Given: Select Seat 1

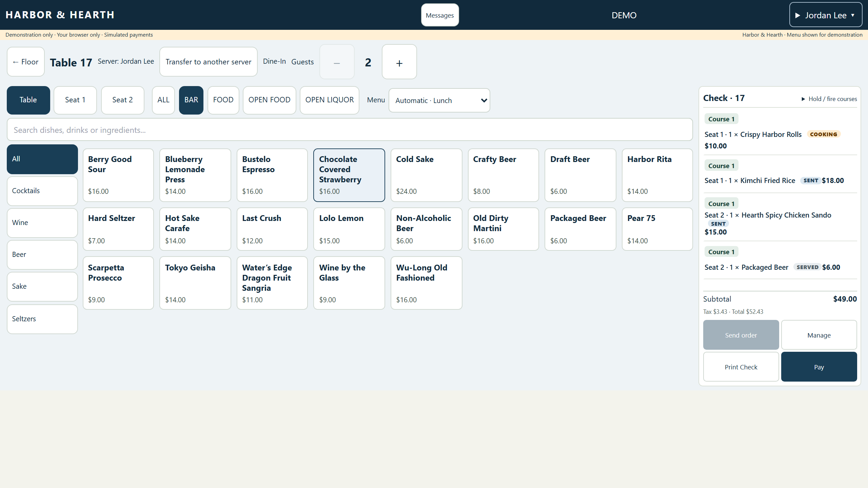Looking at the screenshot, I should [x=75, y=100].
